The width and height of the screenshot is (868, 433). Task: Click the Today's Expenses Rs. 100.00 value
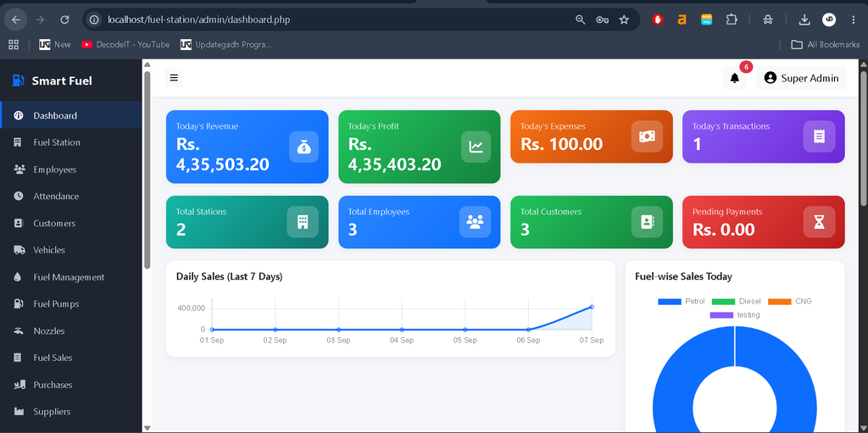pos(561,144)
